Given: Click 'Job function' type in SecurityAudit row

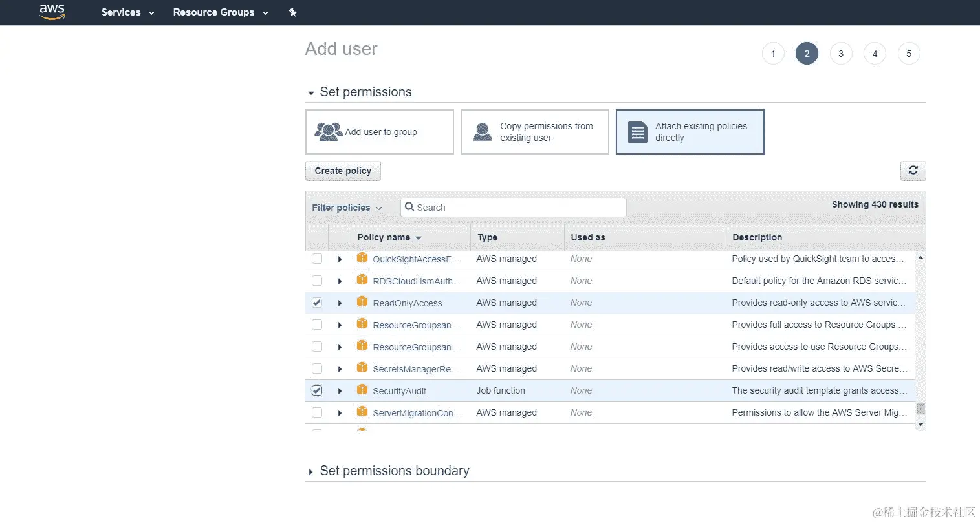Looking at the screenshot, I should tap(501, 390).
